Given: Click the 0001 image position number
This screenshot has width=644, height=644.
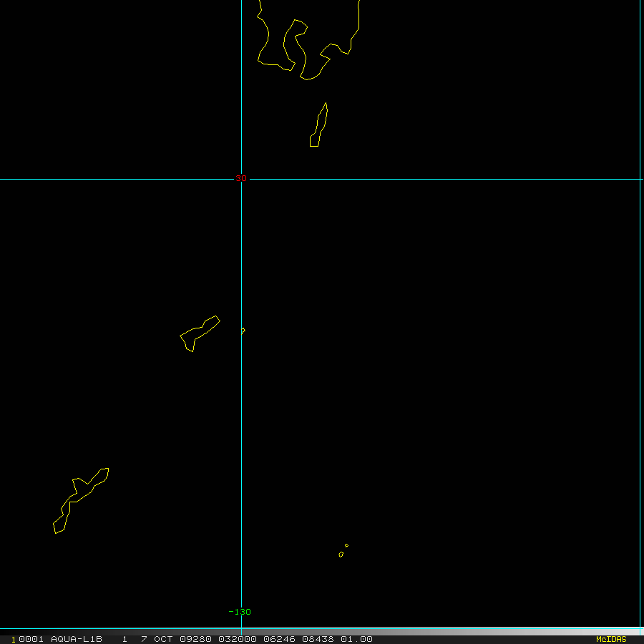Looking at the screenshot, I should (31, 639).
